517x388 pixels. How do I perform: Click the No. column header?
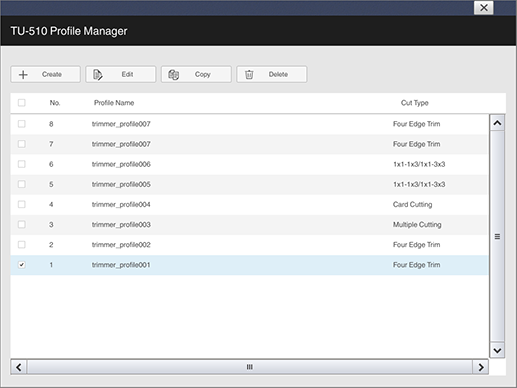click(55, 103)
